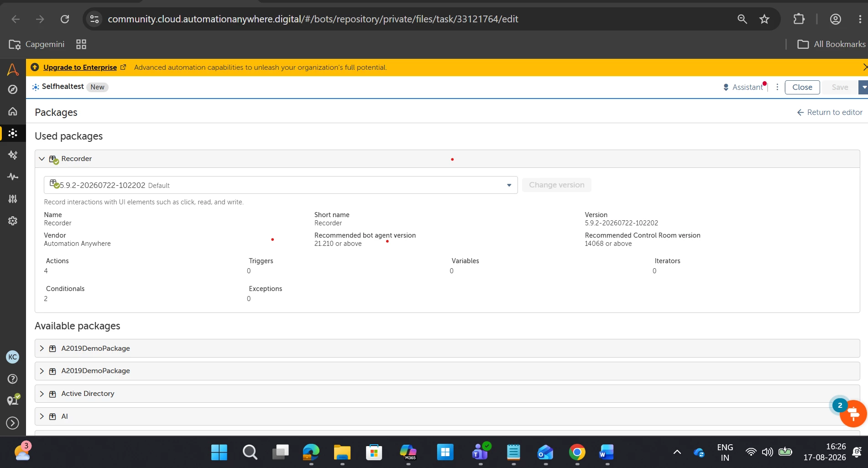Open the Save dropdown arrow

tap(863, 87)
